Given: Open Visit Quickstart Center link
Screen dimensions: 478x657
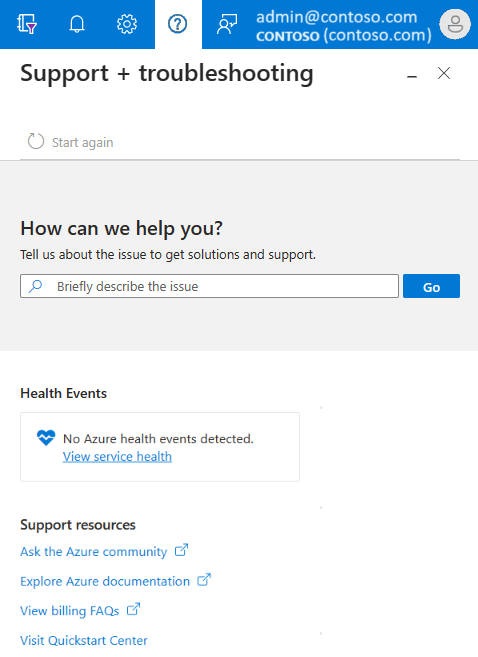Looking at the screenshot, I should pos(84,640).
